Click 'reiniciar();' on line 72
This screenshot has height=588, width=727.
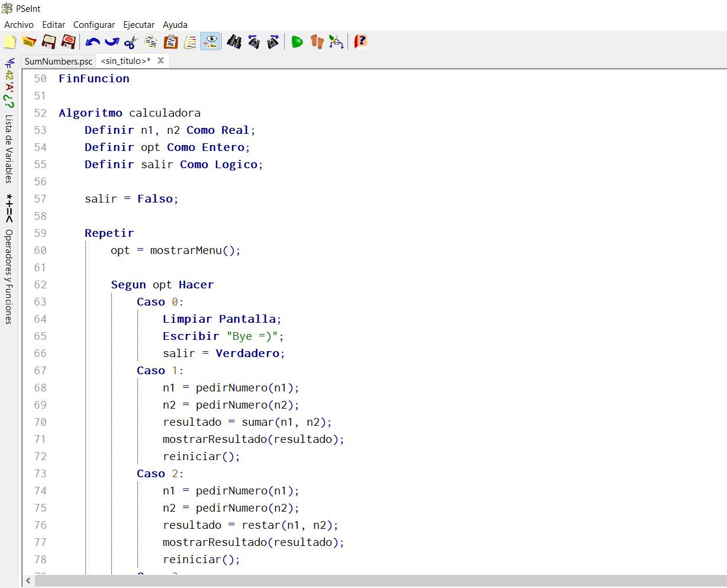click(202, 456)
